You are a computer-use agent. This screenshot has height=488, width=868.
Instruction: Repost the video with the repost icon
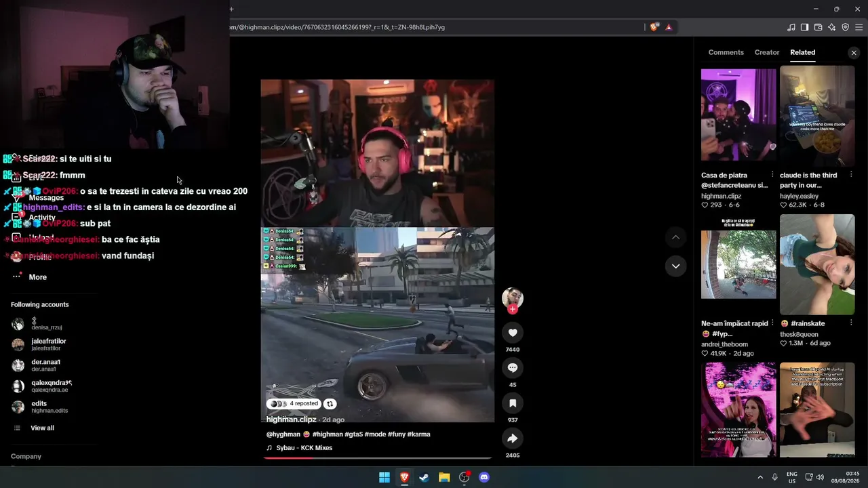pos(330,404)
